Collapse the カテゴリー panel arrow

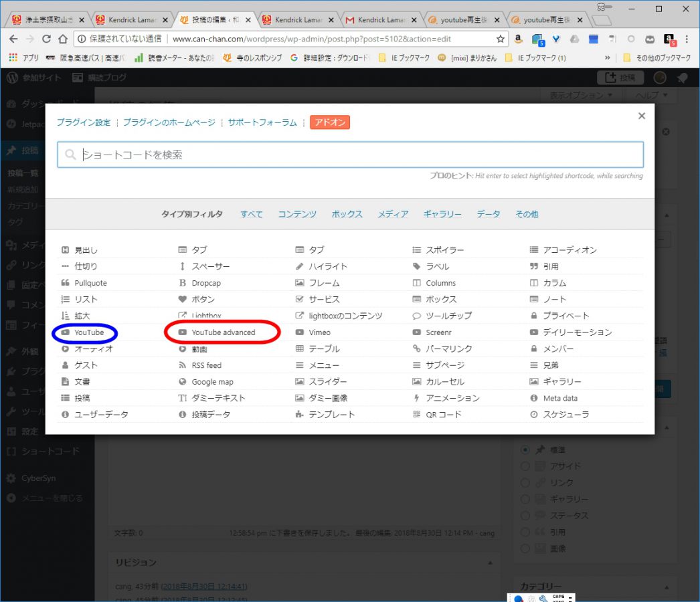[667, 587]
